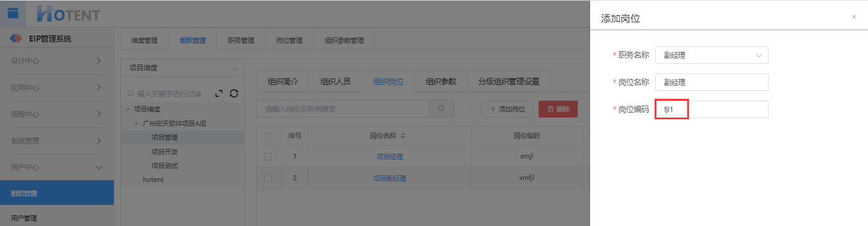Check the row 1 项目经理 checkbox
The image size is (868, 226).
click(268, 157)
